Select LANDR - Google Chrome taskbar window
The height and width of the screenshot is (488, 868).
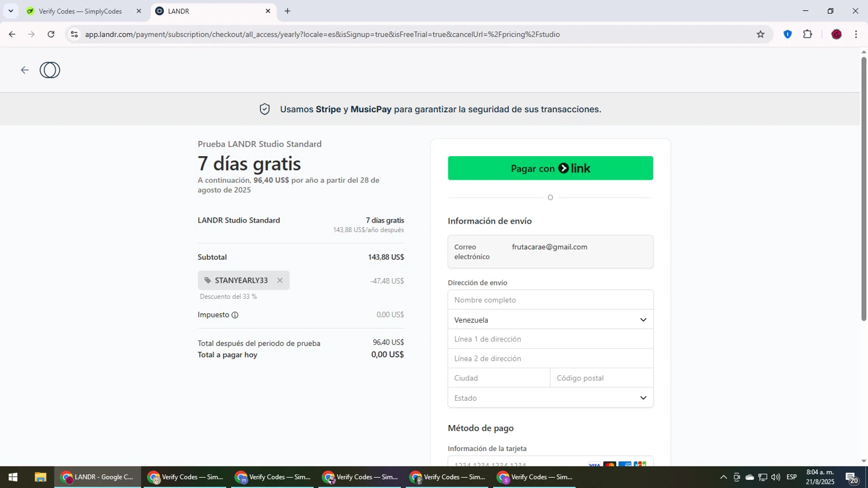[98, 477]
